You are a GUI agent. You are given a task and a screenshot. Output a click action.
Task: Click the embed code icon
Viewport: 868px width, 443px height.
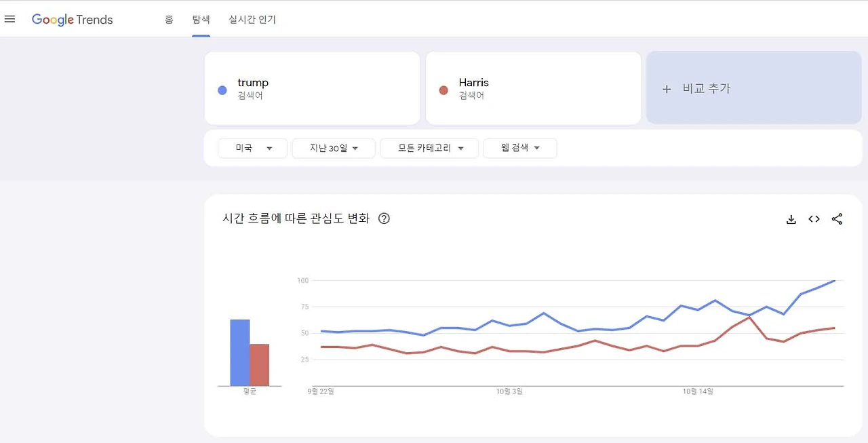click(814, 219)
